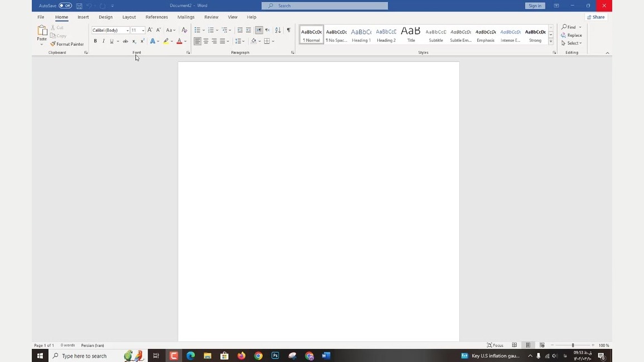The height and width of the screenshot is (362, 644).
Task: Enter Focus mode from status bar
Action: 495,345
